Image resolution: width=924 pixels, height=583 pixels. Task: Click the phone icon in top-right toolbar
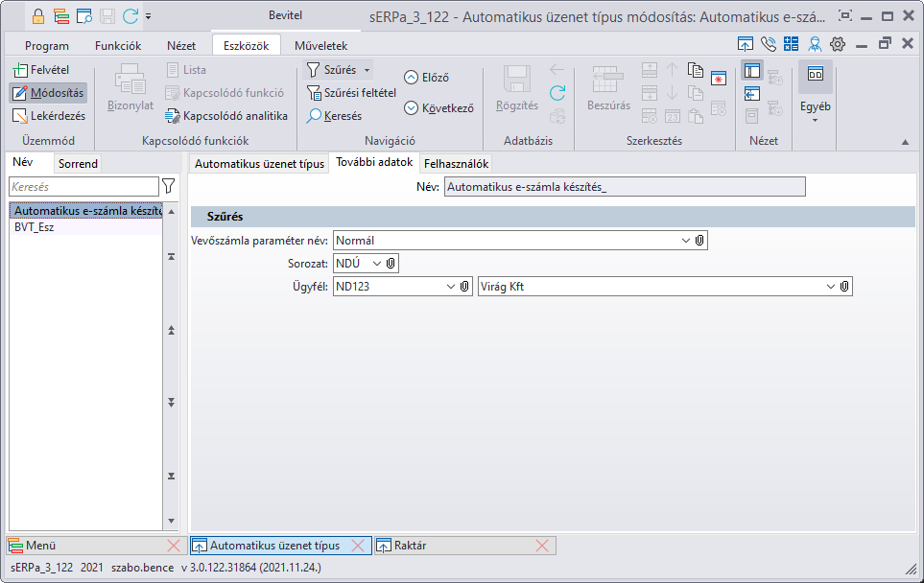point(768,44)
